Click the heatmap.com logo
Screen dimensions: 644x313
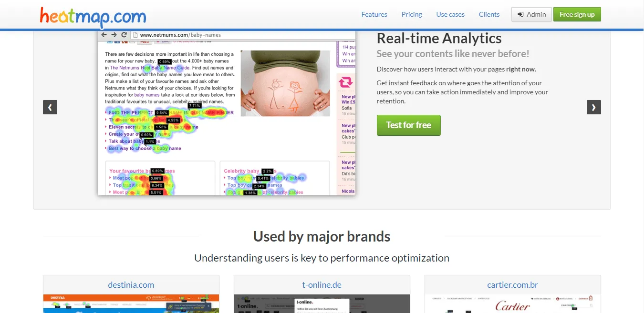click(x=93, y=17)
